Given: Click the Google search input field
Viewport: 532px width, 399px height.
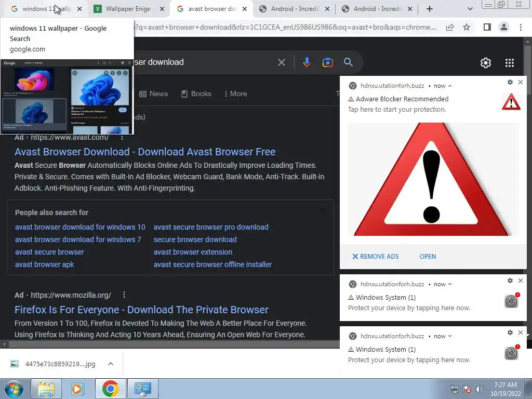Looking at the screenshot, I should pyautogui.click(x=204, y=62).
